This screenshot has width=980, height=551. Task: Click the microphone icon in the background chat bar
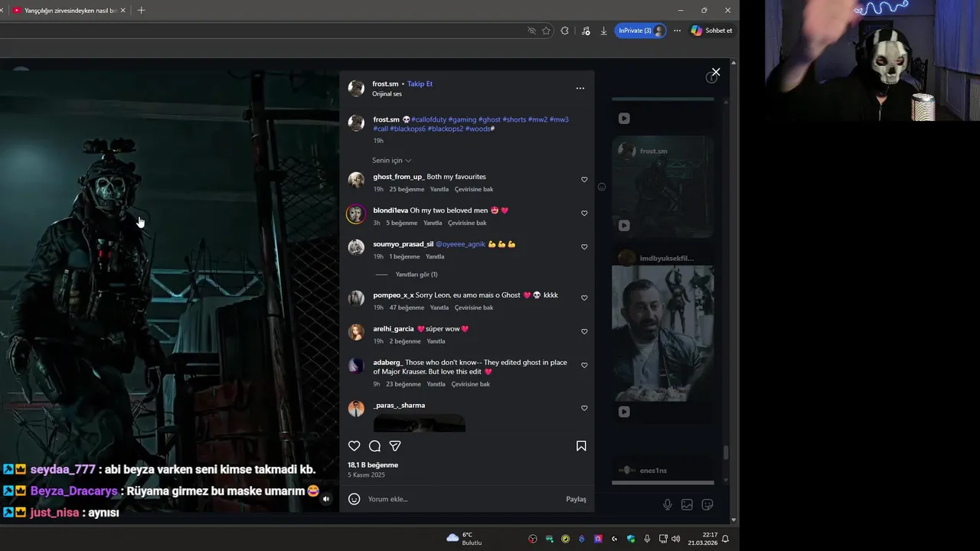click(x=668, y=504)
